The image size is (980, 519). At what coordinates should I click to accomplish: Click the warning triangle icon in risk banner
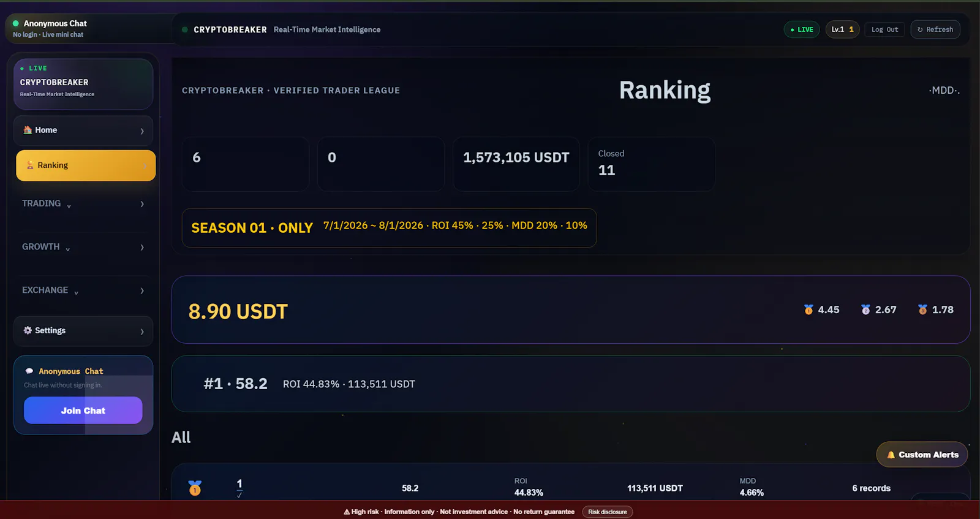tap(347, 512)
